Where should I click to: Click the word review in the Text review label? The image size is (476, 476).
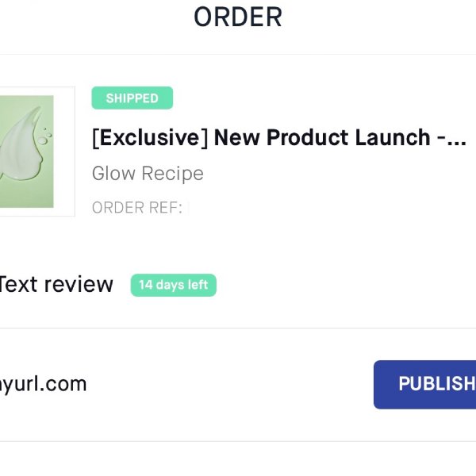click(79, 284)
